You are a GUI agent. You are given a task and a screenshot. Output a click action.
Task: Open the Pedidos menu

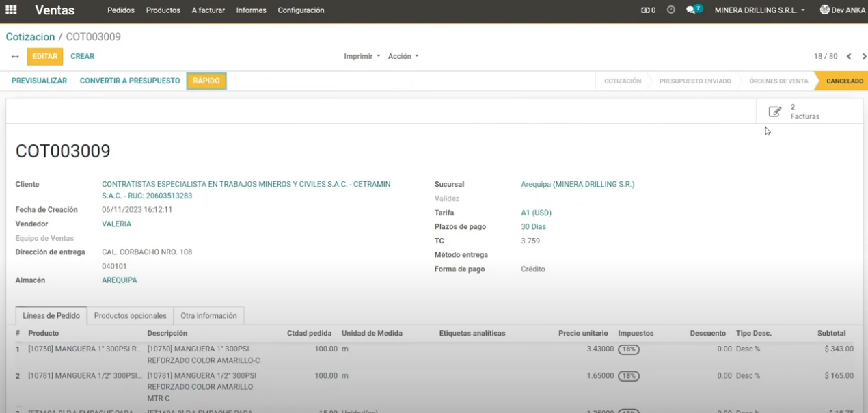(121, 10)
